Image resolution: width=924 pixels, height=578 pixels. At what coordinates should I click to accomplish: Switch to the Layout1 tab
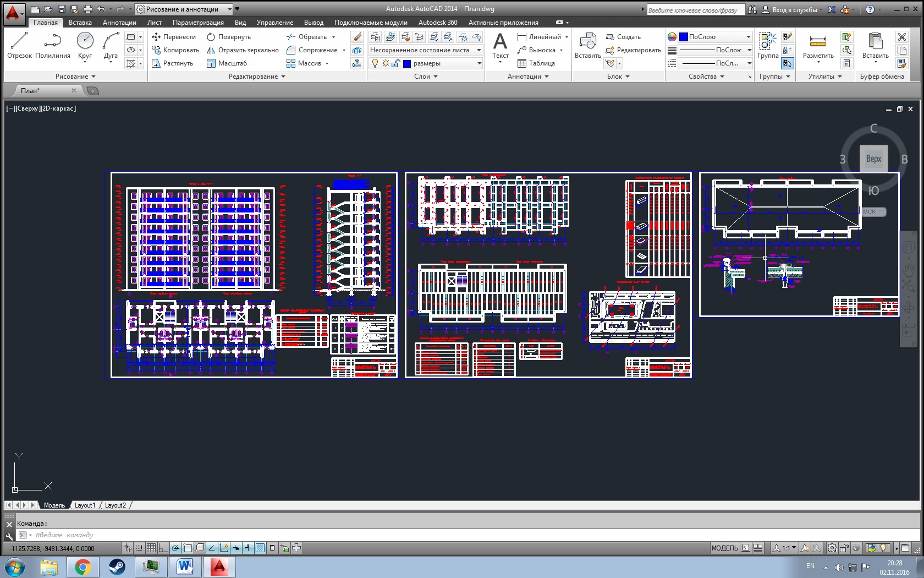pos(85,505)
